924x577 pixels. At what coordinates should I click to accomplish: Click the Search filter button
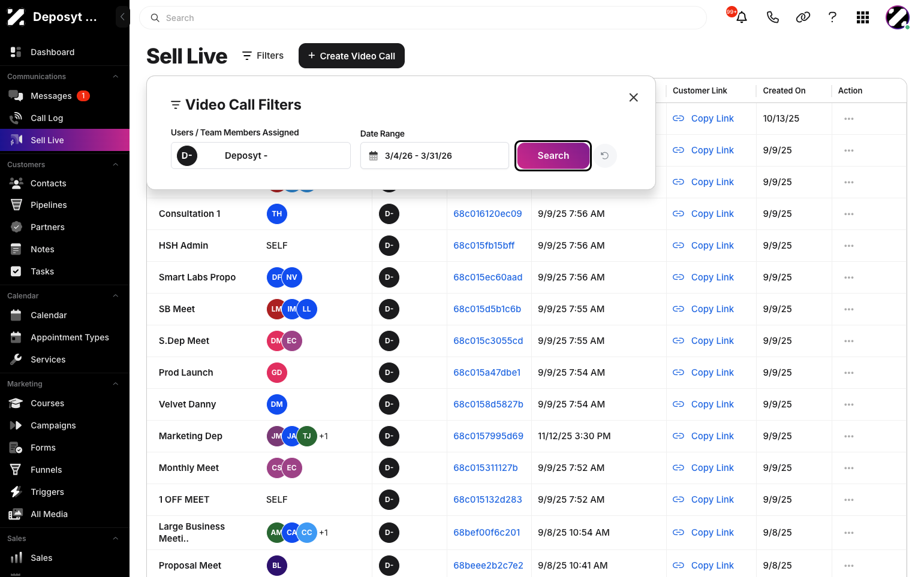[553, 156]
